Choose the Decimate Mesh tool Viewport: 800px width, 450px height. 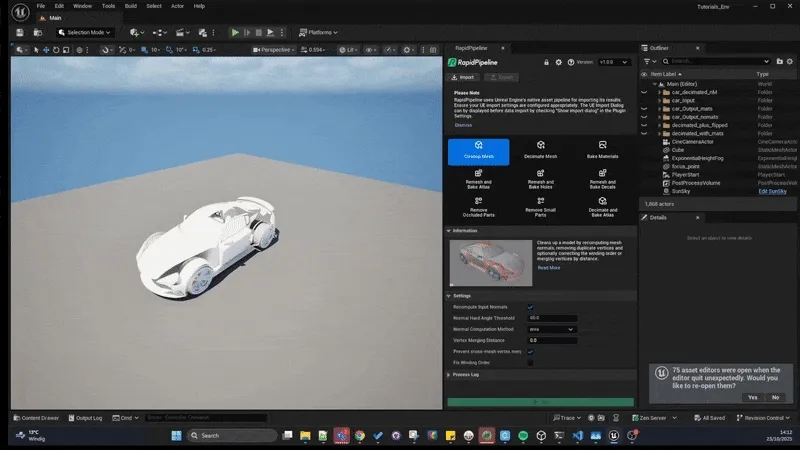tap(541, 150)
